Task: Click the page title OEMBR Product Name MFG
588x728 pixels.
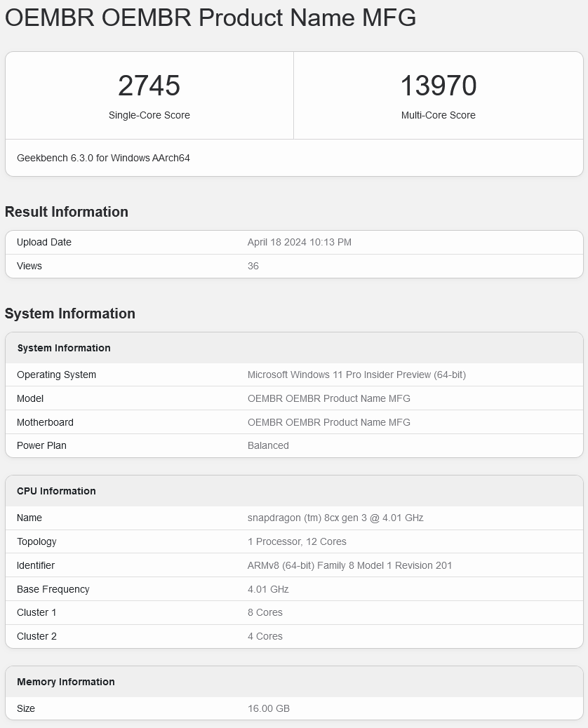Action: [211, 18]
